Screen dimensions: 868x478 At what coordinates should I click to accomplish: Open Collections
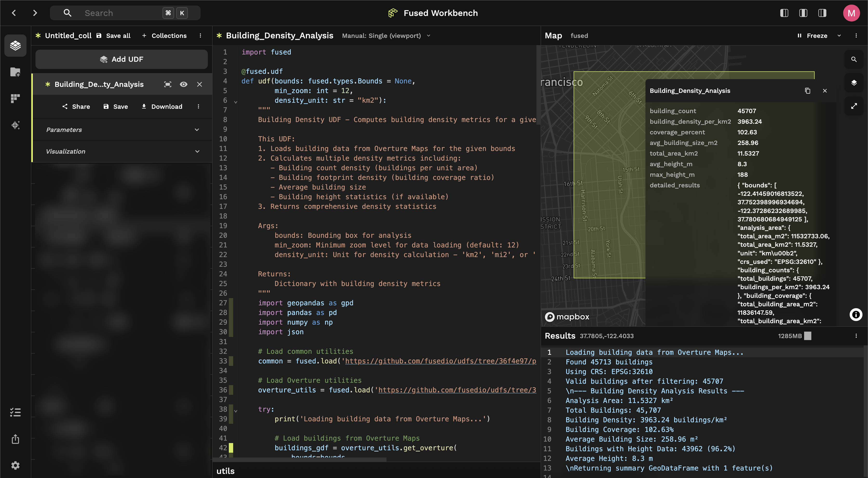164,36
